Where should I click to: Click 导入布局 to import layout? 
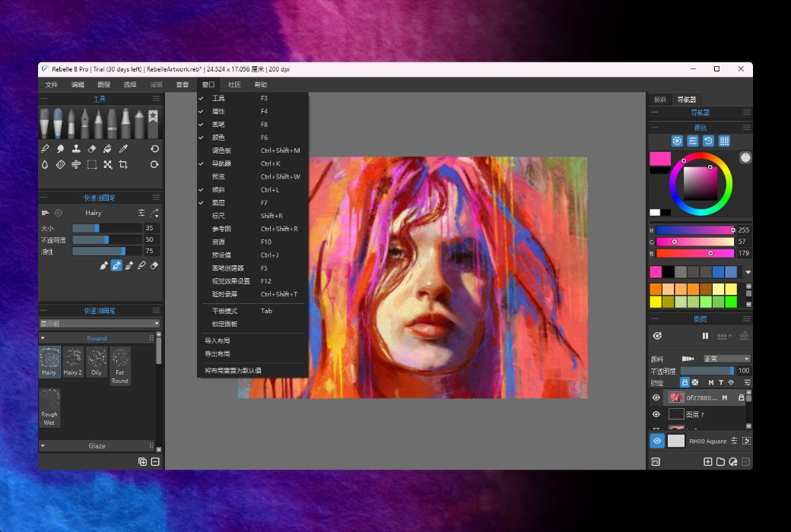[x=217, y=341]
